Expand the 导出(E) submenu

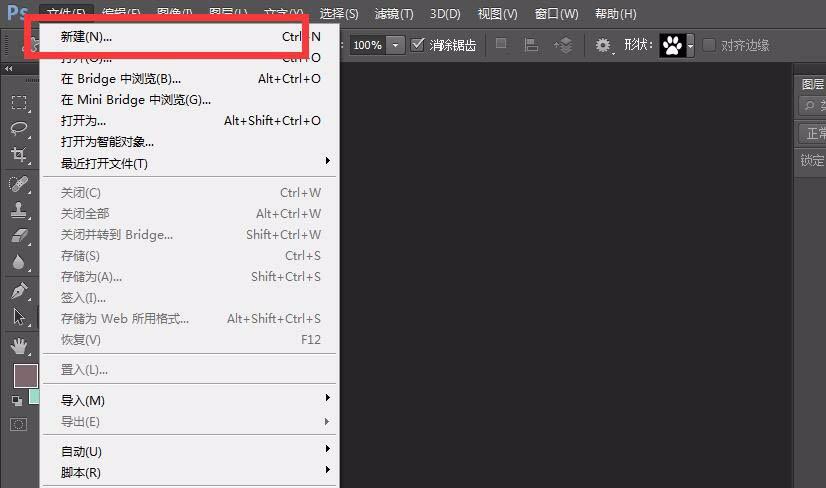(191, 422)
